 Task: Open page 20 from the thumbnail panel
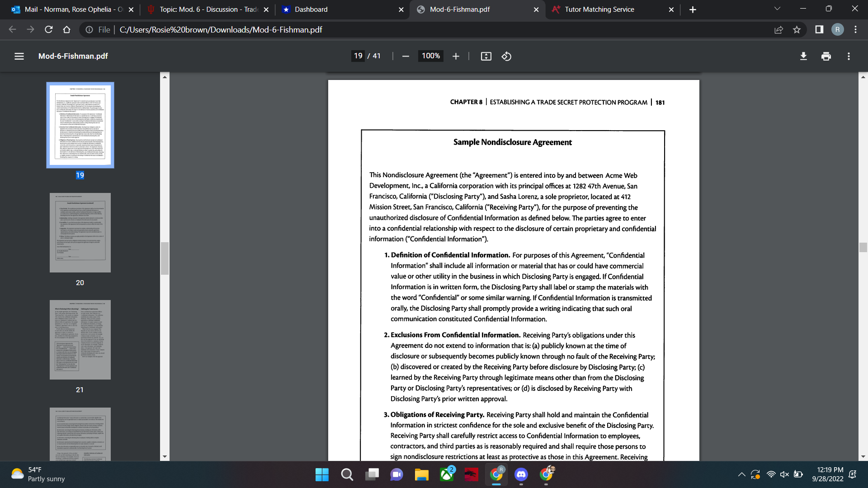tap(80, 232)
